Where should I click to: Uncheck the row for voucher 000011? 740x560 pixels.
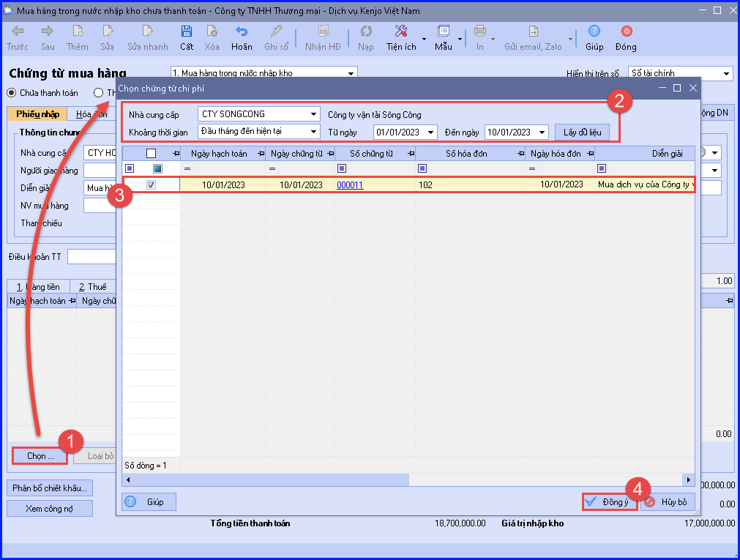pyautogui.click(x=151, y=184)
